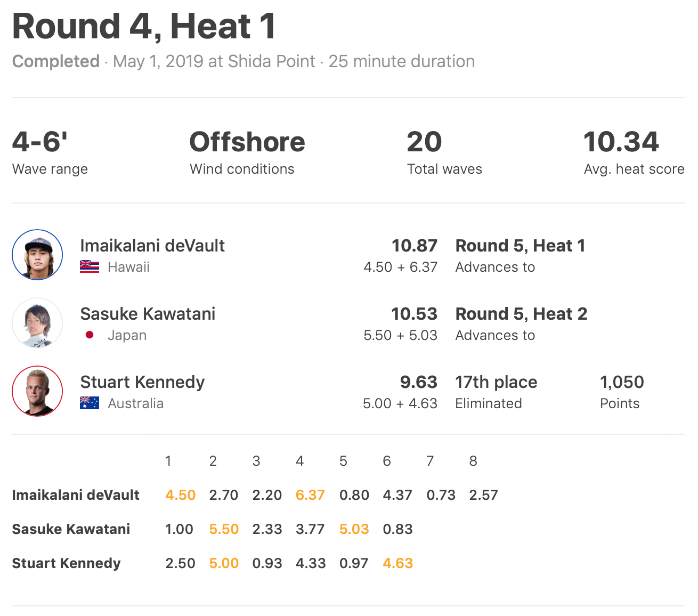
Task: Click Kennedy's 17th place result
Action: (496, 382)
